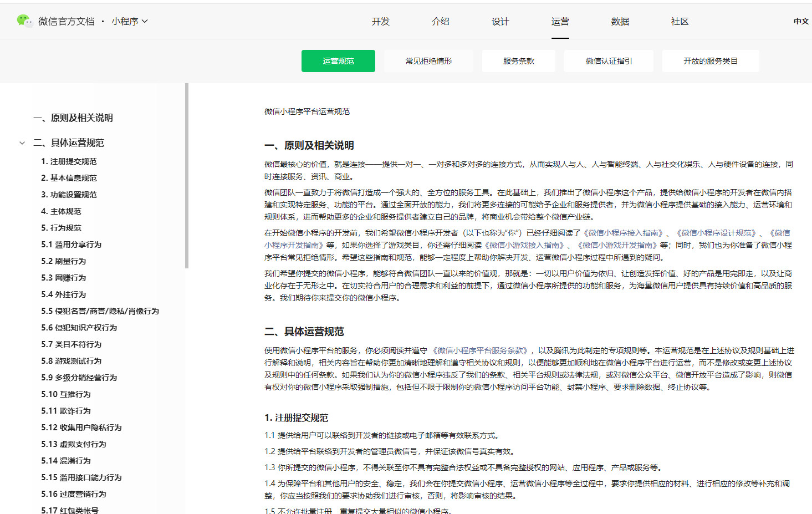Go to 5.5 侵犯名誉/商誉/隐私/肖像行为

pyautogui.click(x=100, y=311)
